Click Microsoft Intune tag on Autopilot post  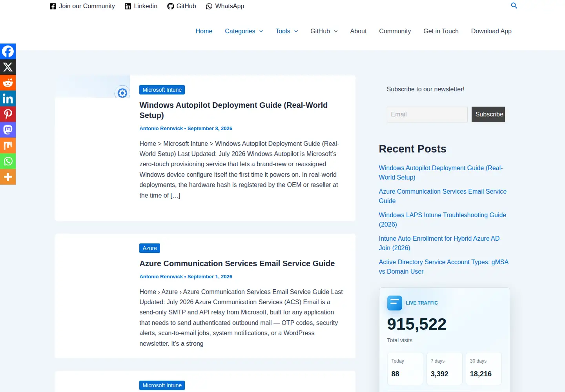point(162,90)
